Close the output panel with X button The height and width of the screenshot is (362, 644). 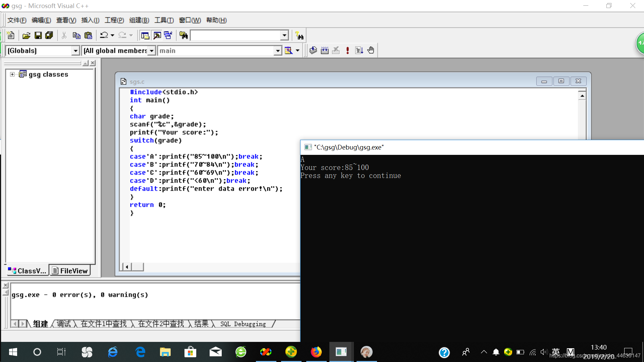click(x=5, y=285)
